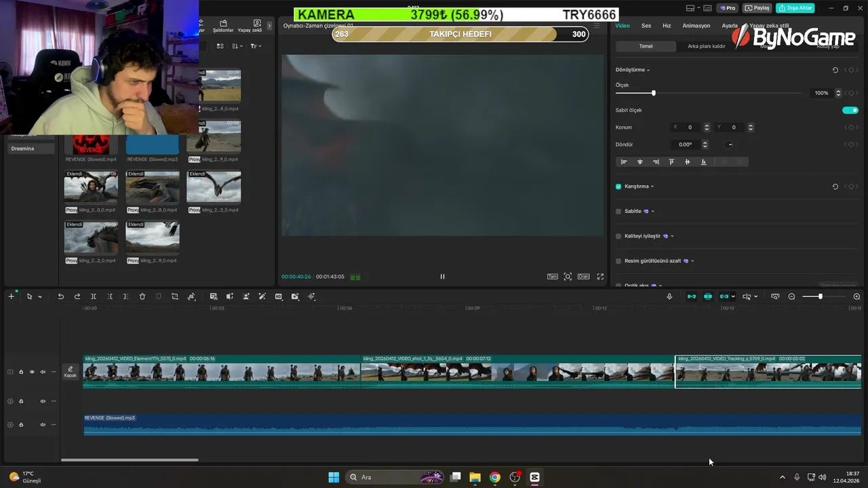Switch to the Hız tab

667,26
